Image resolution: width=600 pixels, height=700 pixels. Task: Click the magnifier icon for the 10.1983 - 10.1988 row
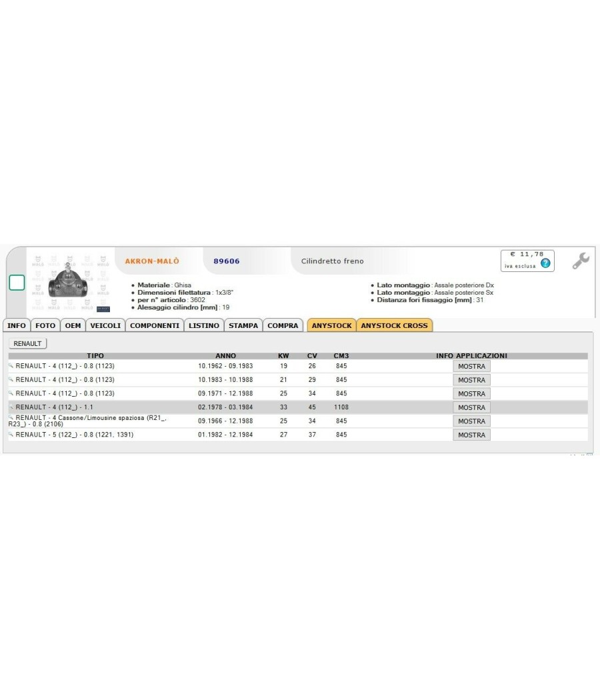11,379
